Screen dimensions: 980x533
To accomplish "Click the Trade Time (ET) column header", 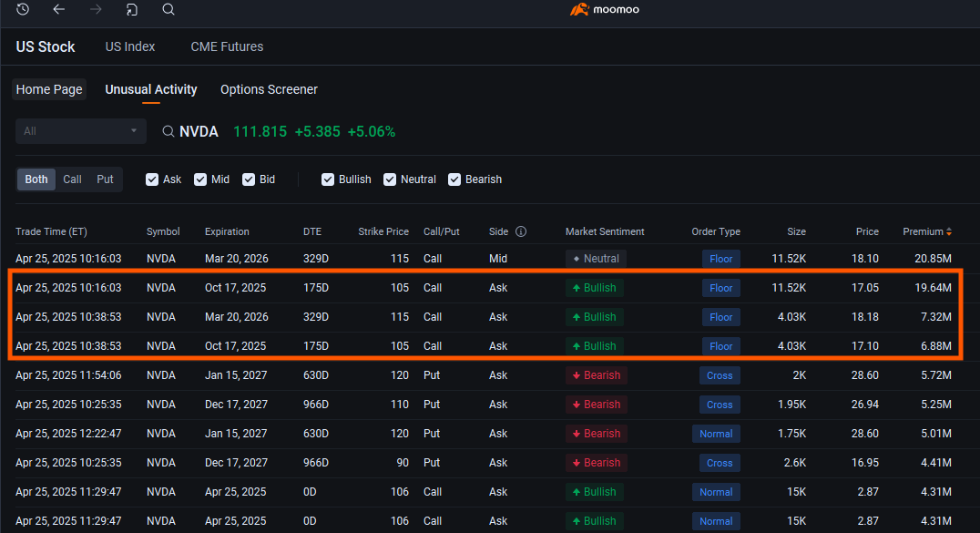I will pos(51,231).
